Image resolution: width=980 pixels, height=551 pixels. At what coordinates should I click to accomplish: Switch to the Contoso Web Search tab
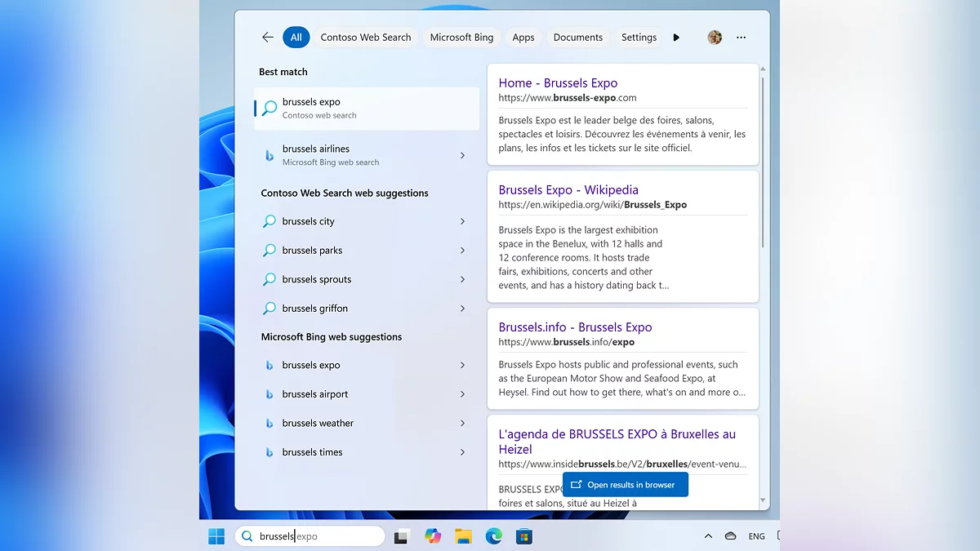366,38
